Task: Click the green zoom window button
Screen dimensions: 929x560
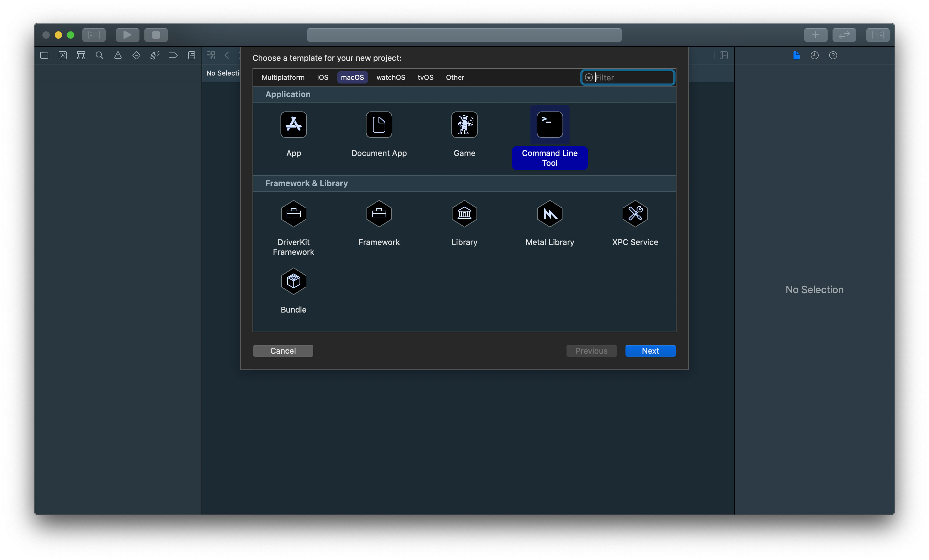Action: point(71,35)
